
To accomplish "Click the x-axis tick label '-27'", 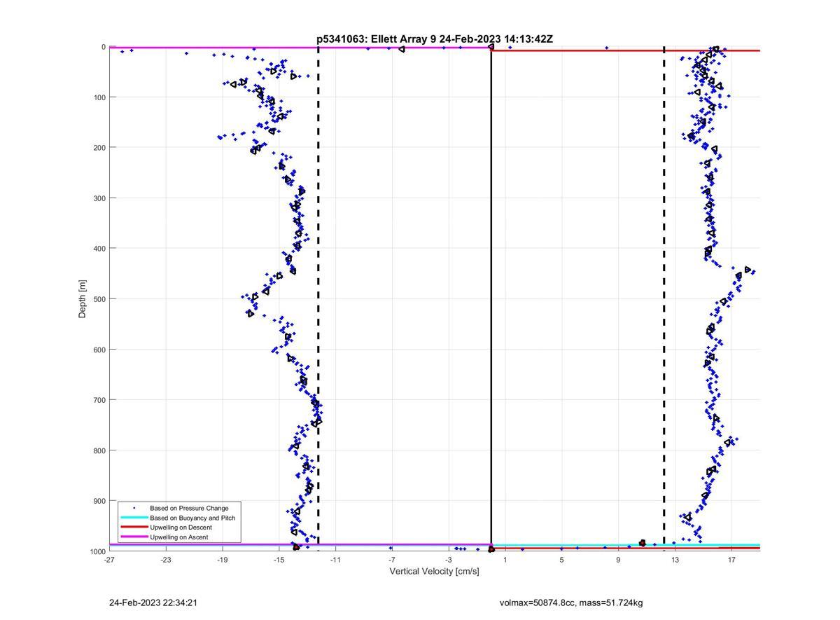I will (x=109, y=560).
